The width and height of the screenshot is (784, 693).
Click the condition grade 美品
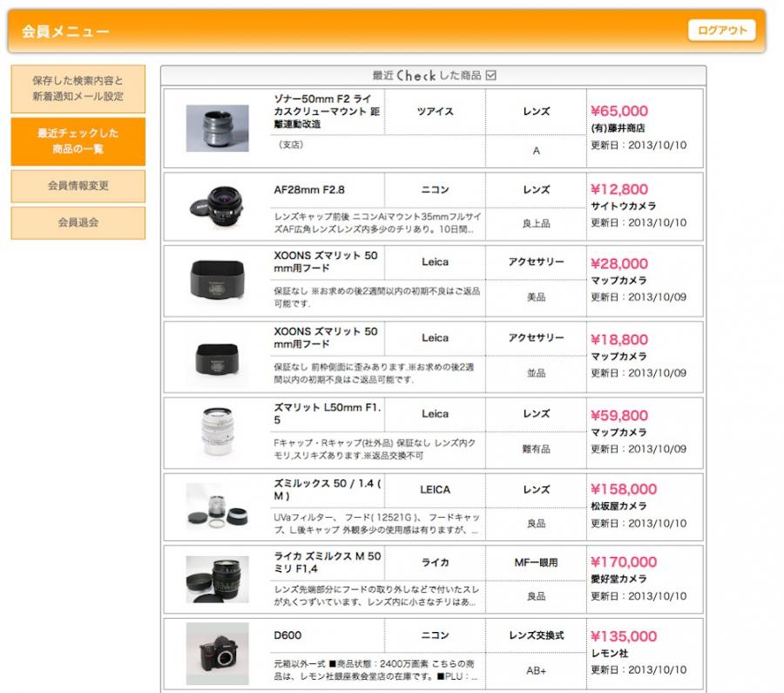(536, 297)
